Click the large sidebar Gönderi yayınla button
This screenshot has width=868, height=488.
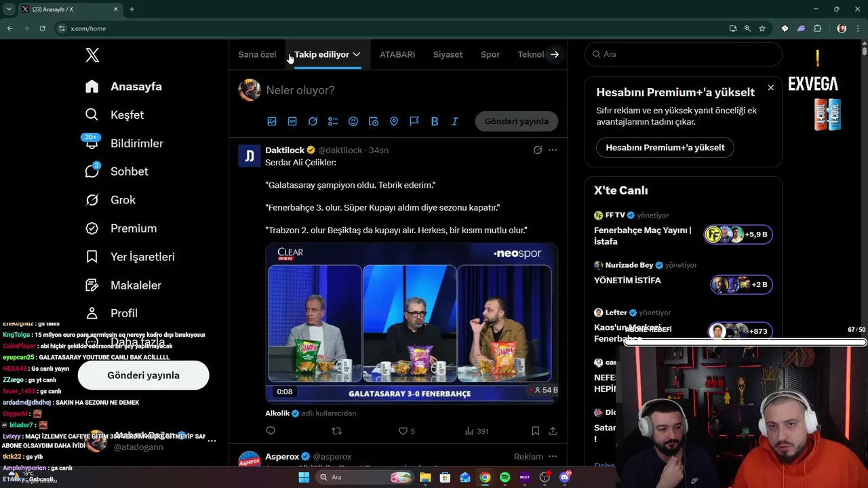pos(143,375)
